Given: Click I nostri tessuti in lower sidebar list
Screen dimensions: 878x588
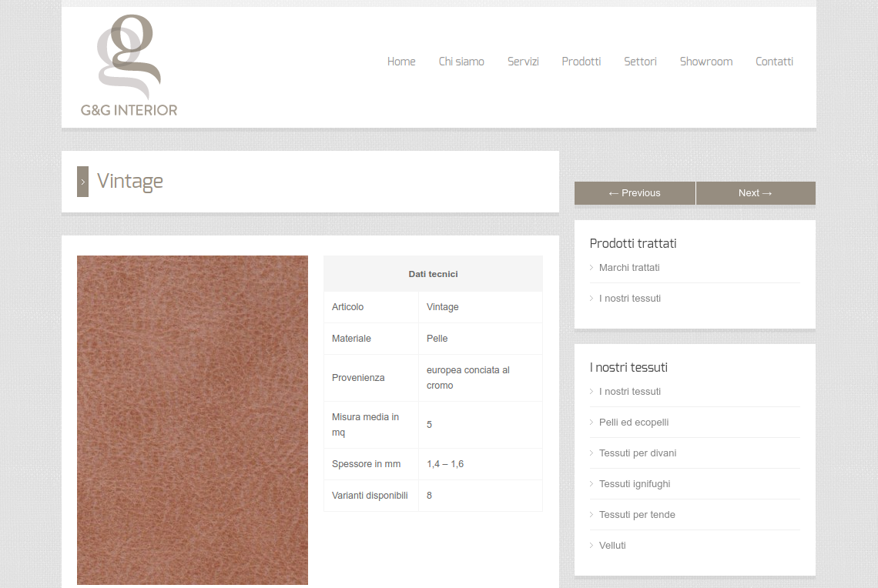Looking at the screenshot, I should (x=630, y=392).
